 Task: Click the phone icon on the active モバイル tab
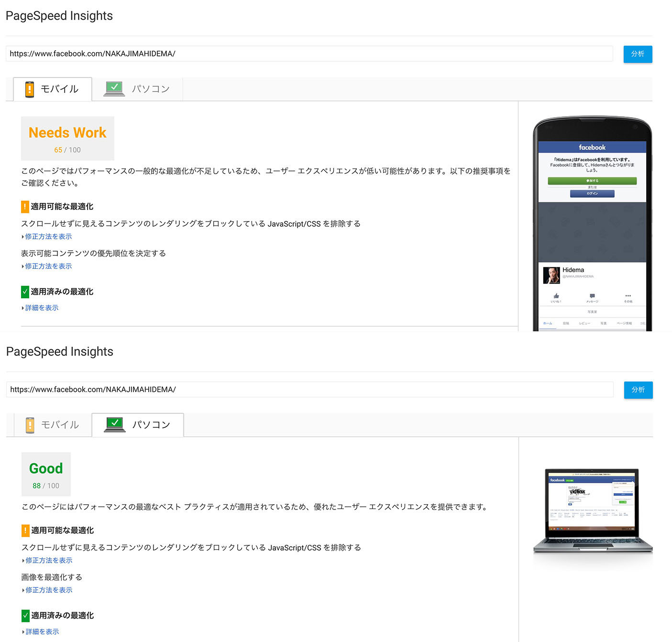click(30, 89)
